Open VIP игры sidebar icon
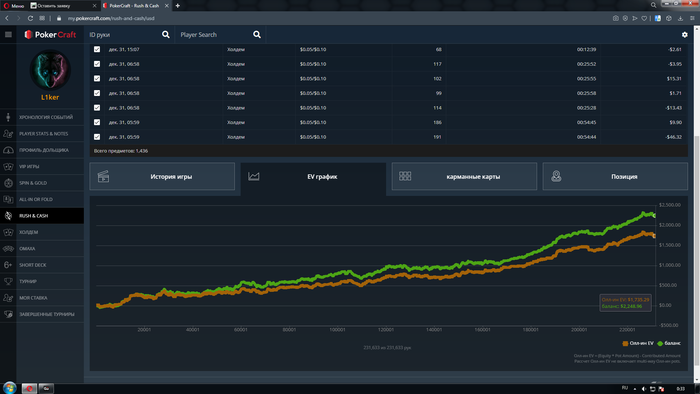Viewport: 700px width, 394px height. click(x=8, y=166)
